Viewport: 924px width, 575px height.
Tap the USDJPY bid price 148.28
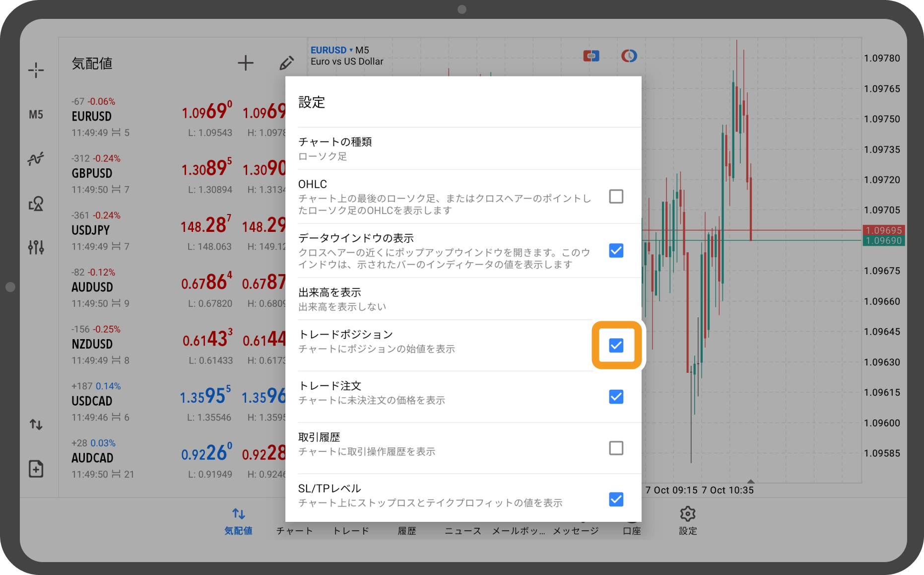(206, 224)
